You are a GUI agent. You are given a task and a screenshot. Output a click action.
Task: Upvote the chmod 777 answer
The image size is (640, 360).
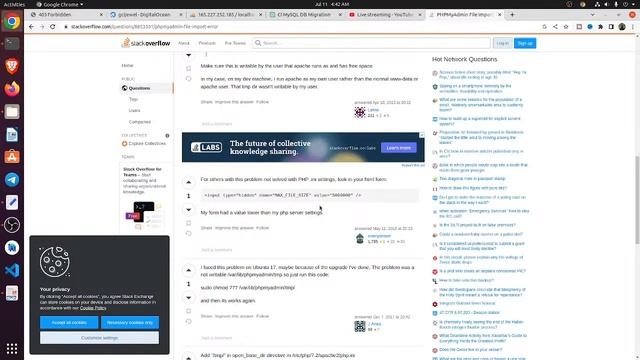[189, 270]
